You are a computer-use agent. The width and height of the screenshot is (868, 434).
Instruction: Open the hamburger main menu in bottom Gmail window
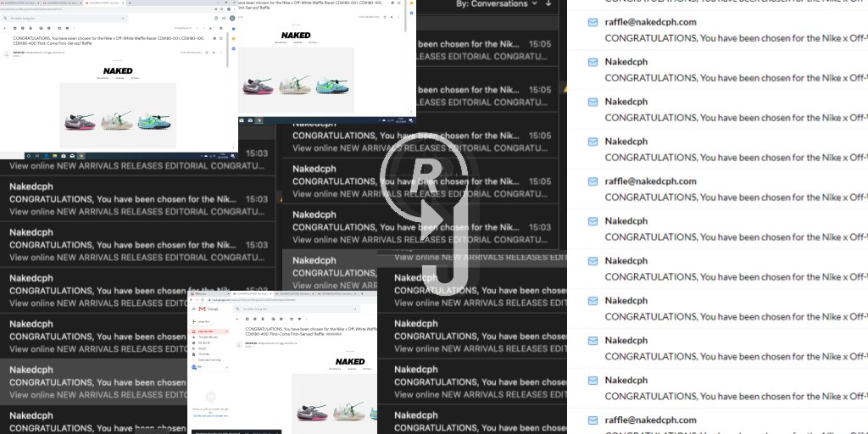tap(193, 309)
